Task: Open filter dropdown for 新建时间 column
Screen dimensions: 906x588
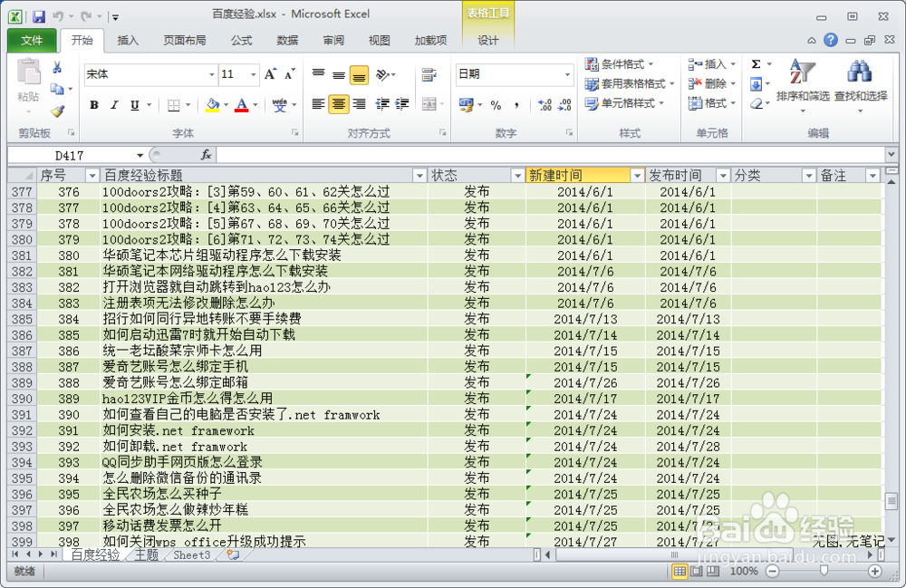Action: click(637, 175)
